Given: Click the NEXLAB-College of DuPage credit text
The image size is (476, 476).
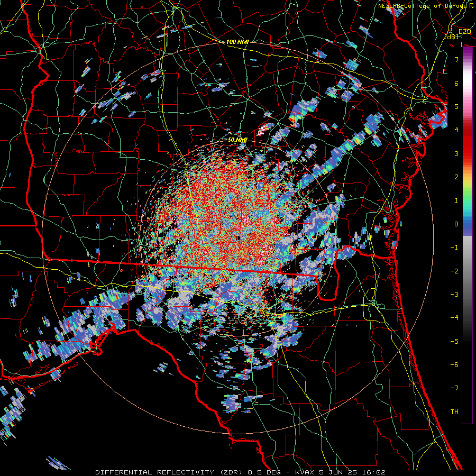Looking at the screenshot, I should 426,6.
